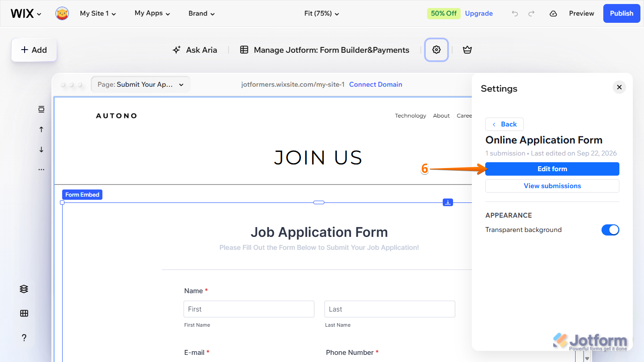The width and height of the screenshot is (644, 362).
Task: Select the Form Embed label
Action: coord(82,194)
